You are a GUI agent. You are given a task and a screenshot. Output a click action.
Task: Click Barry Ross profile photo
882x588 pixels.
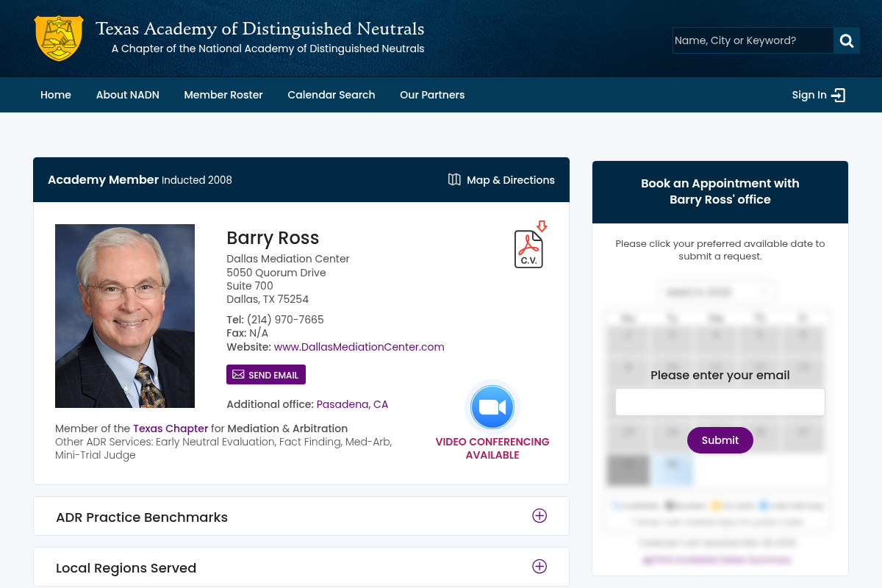(x=125, y=316)
